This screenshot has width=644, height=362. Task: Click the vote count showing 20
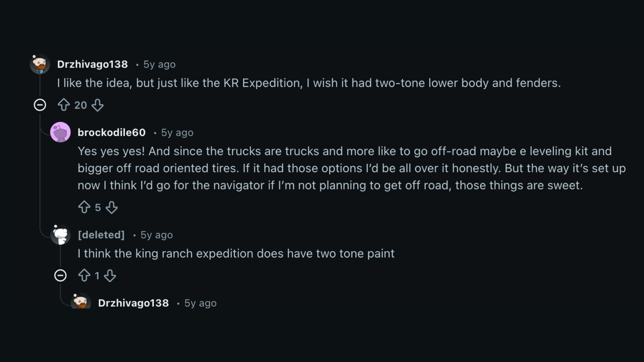pos(80,105)
